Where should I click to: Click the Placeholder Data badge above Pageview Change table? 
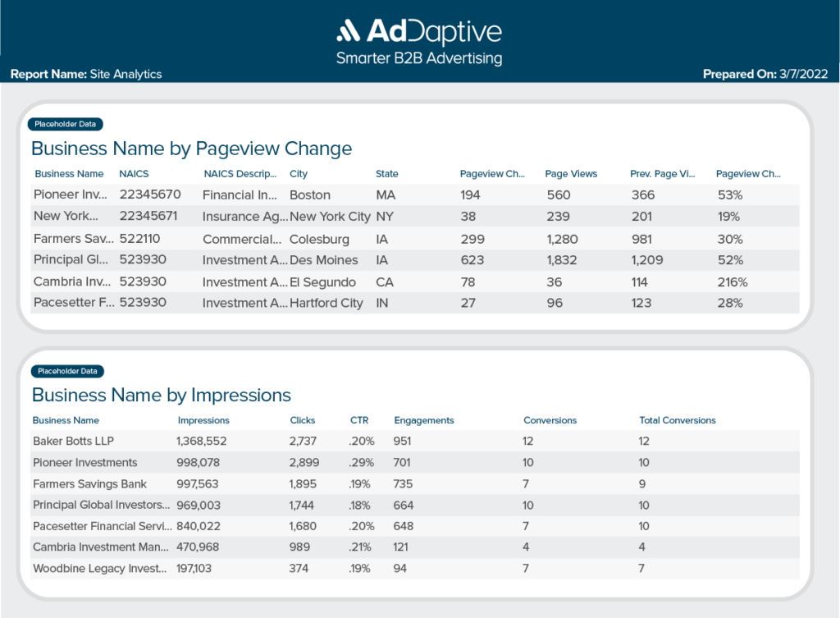coord(65,124)
